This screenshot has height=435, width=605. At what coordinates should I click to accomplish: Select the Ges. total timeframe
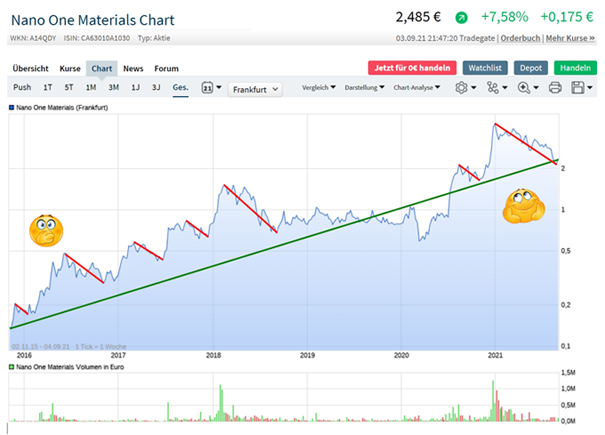[x=180, y=88]
